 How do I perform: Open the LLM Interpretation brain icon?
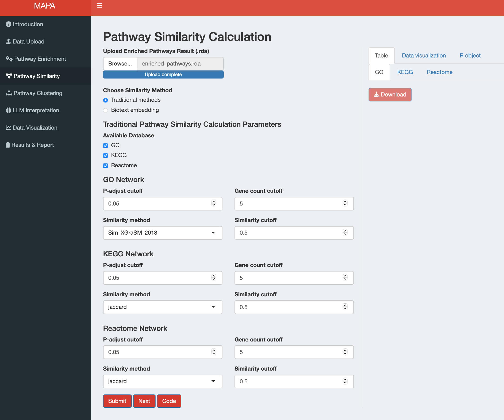(9, 110)
